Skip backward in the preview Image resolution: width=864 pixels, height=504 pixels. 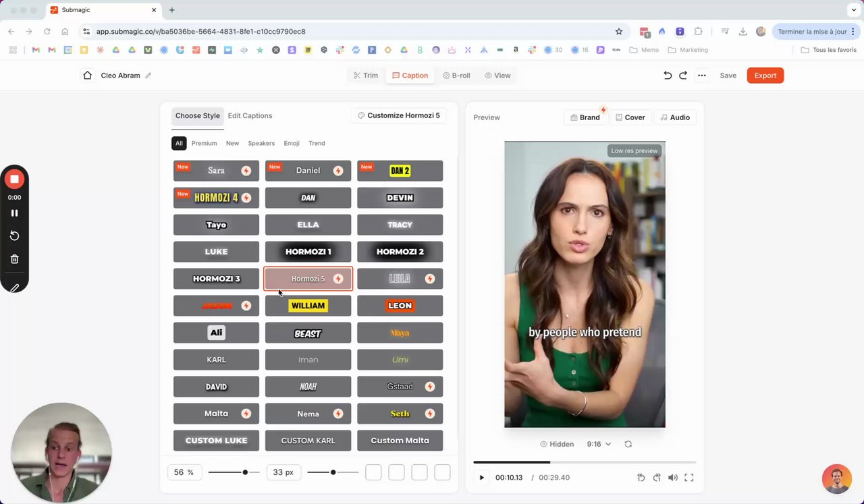click(x=641, y=478)
